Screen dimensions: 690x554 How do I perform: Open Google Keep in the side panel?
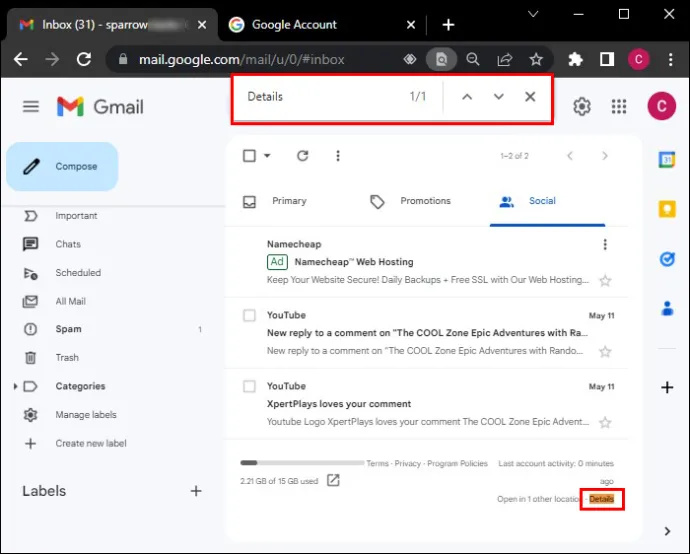tap(667, 209)
